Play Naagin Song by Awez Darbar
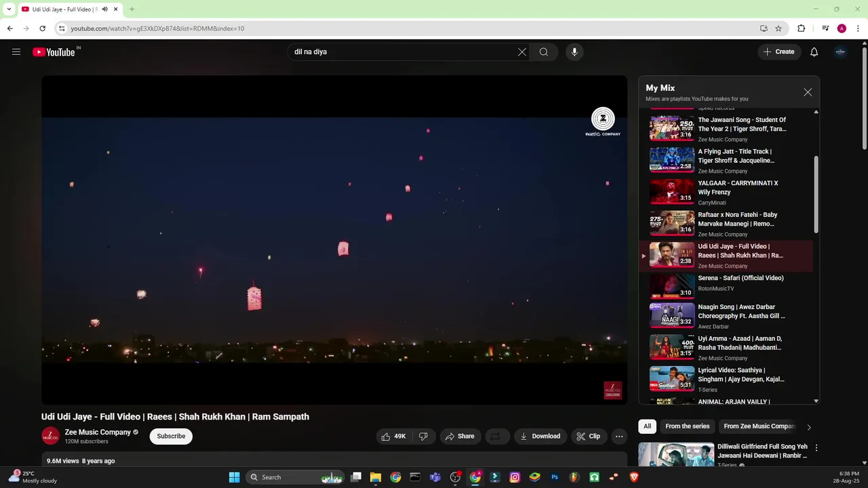868x488 pixels. (726, 317)
